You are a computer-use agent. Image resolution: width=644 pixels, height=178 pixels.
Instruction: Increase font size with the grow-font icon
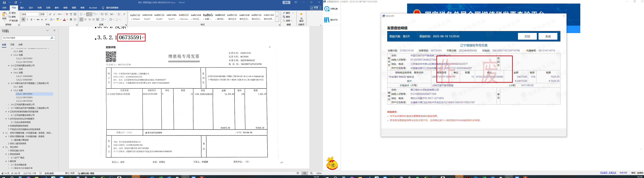pyautogui.click(x=50, y=14)
